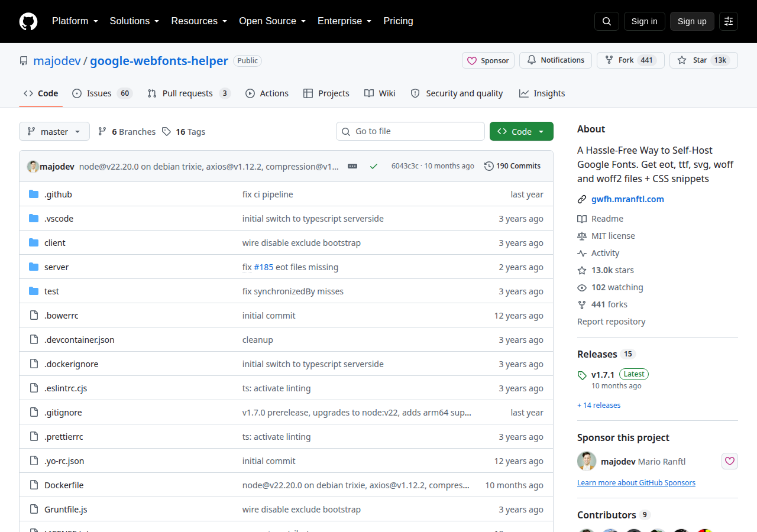Click the client folder icon
The height and width of the screenshot is (532, 757).
click(34, 243)
